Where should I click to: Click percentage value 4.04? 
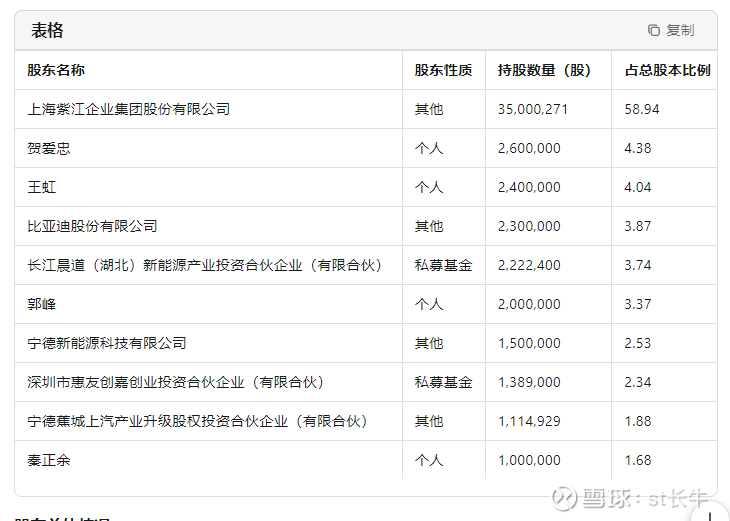638,188
